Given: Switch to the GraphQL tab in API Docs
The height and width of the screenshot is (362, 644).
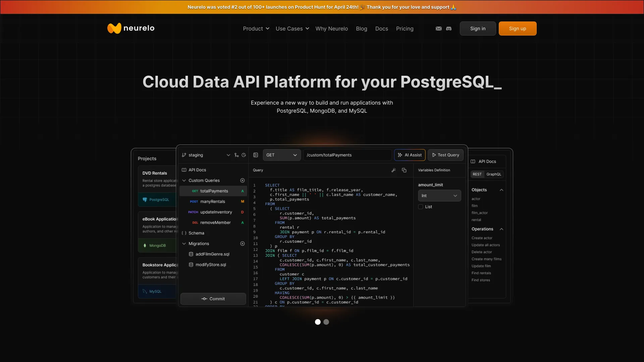Looking at the screenshot, I should [x=494, y=174].
